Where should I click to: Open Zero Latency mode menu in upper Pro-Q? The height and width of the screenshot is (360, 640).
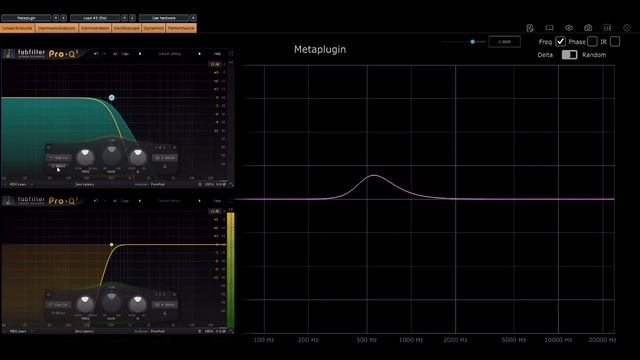pos(84,184)
